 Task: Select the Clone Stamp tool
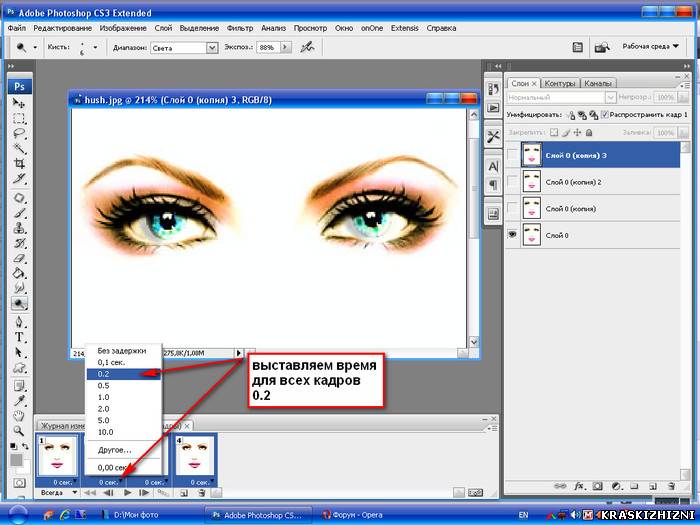pyautogui.click(x=19, y=228)
